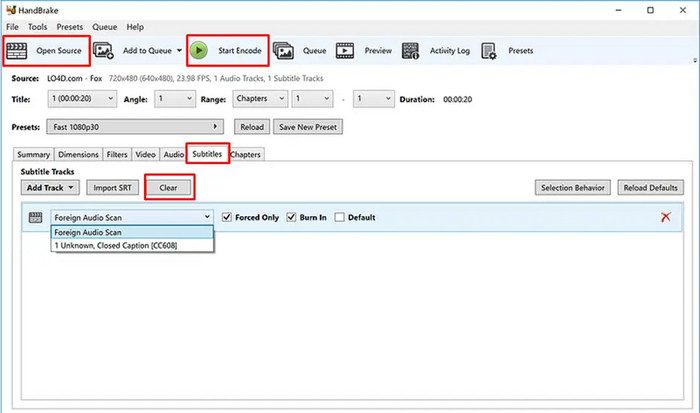Click the subtitle track row icon

coord(35,217)
